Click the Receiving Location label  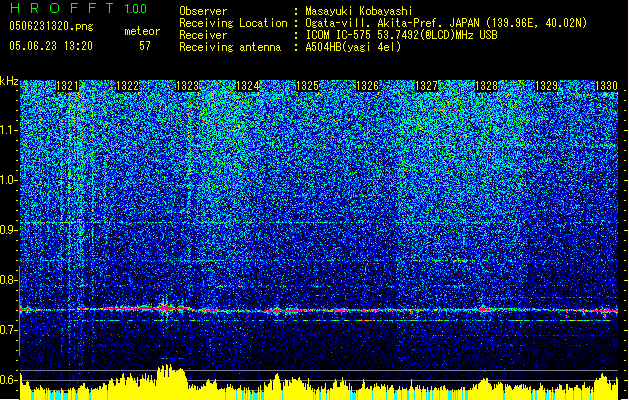pos(233,23)
